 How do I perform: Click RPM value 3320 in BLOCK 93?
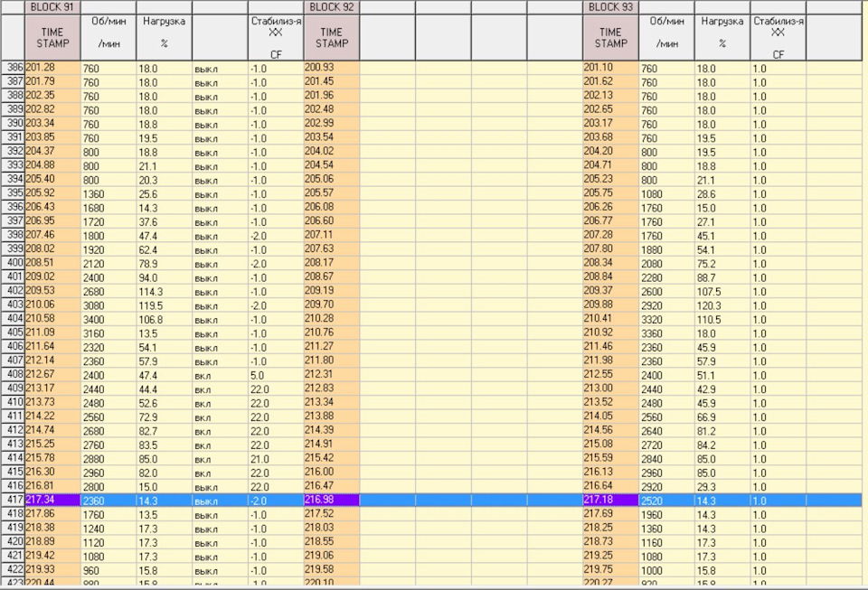(666, 320)
